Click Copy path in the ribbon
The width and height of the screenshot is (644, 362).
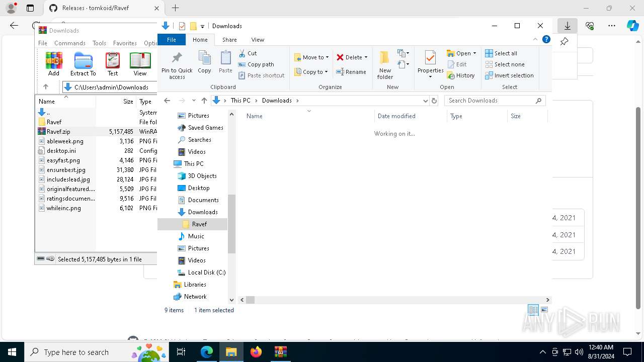tap(256, 64)
